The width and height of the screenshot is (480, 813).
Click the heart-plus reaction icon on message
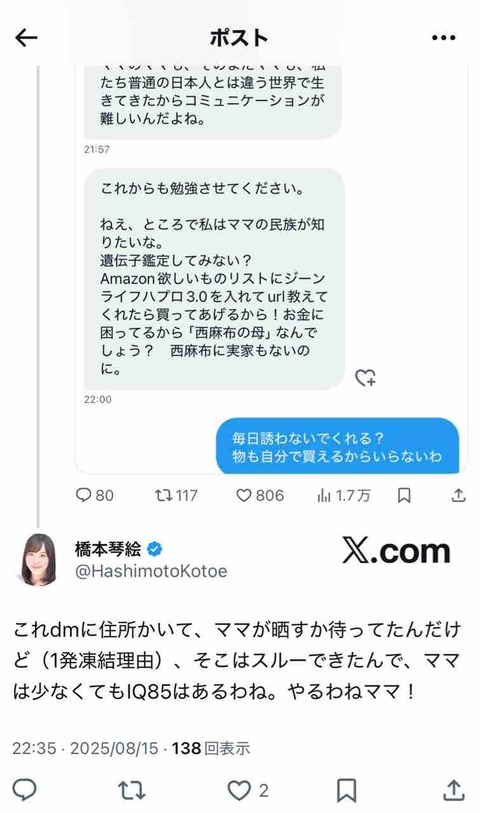tap(365, 377)
